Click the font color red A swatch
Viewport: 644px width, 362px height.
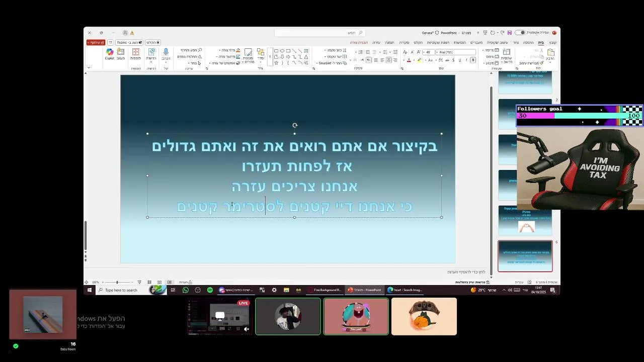[x=409, y=60]
